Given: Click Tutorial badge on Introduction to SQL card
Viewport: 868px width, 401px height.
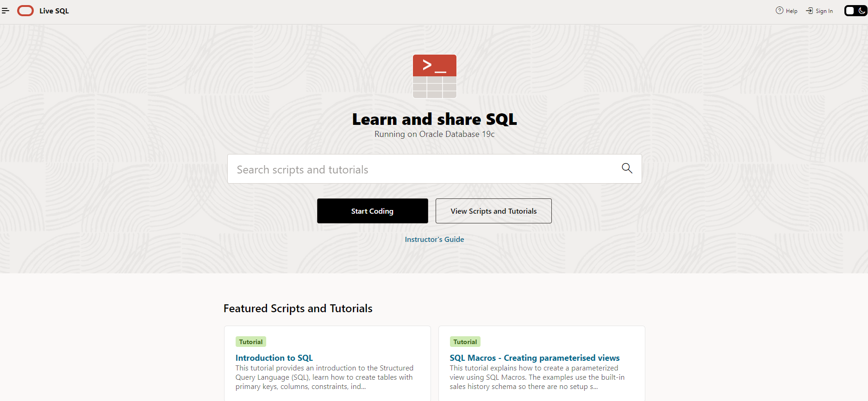Looking at the screenshot, I should [x=251, y=342].
